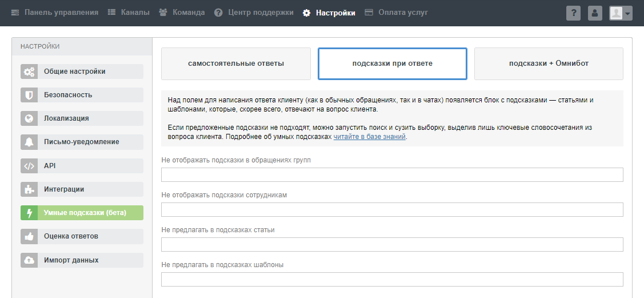Open Оплата услуг in top navigation
The height and width of the screenshot is (298, 644).
pos(397,13)
